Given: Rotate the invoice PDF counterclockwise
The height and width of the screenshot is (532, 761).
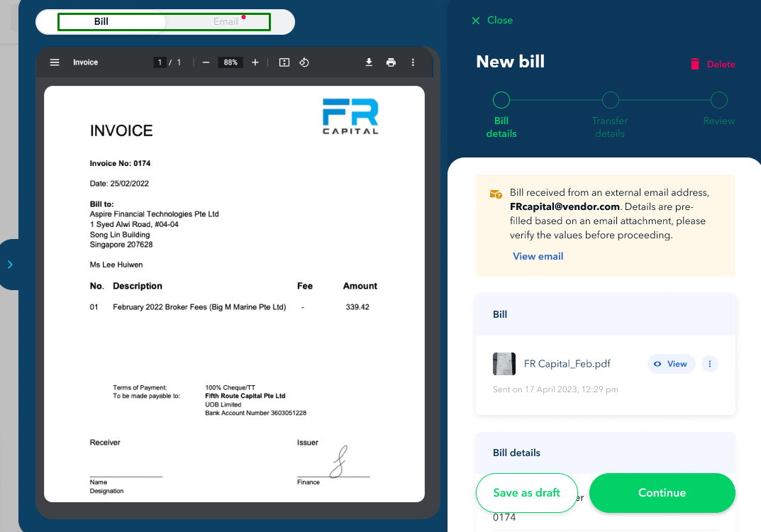Looking at the screenshot, I should click(304, 62).
